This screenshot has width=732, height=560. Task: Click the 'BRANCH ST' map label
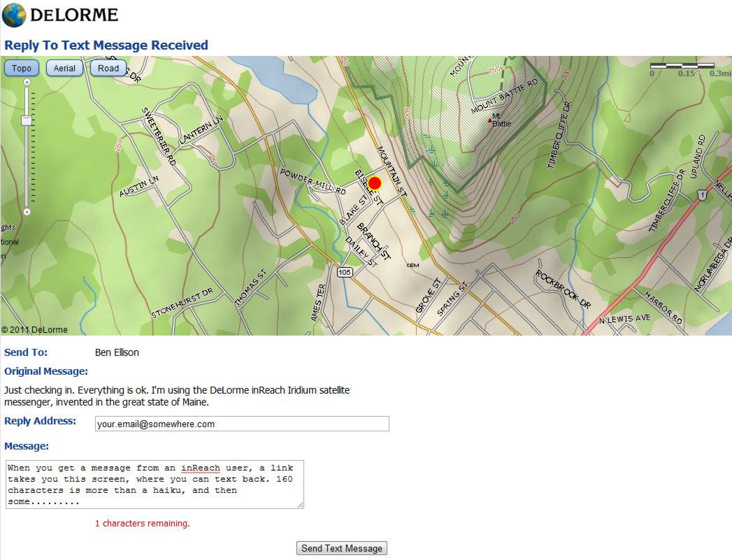click(x=374, y=241)
